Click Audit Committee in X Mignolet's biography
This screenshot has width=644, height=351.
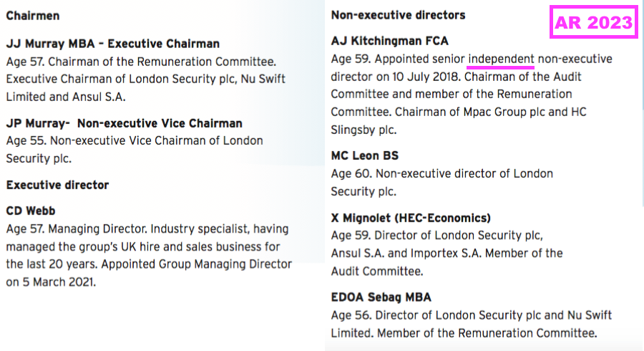click(376, 271)
